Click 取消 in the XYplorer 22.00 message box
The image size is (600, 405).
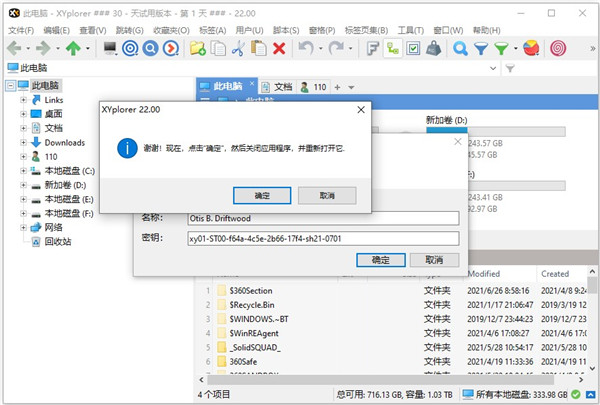tap(327, 196)
